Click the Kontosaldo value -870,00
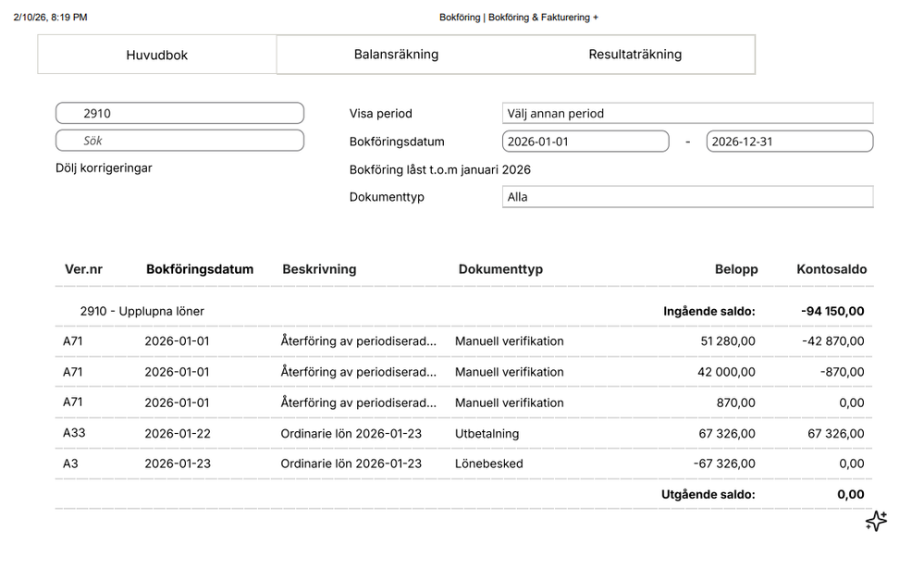The image size is (924, 569). tap(842, 372)
